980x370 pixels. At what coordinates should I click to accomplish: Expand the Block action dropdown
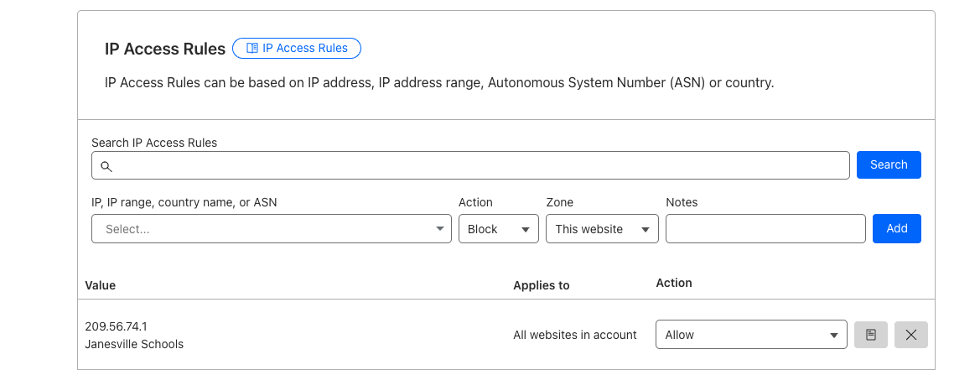click(498, 229)
